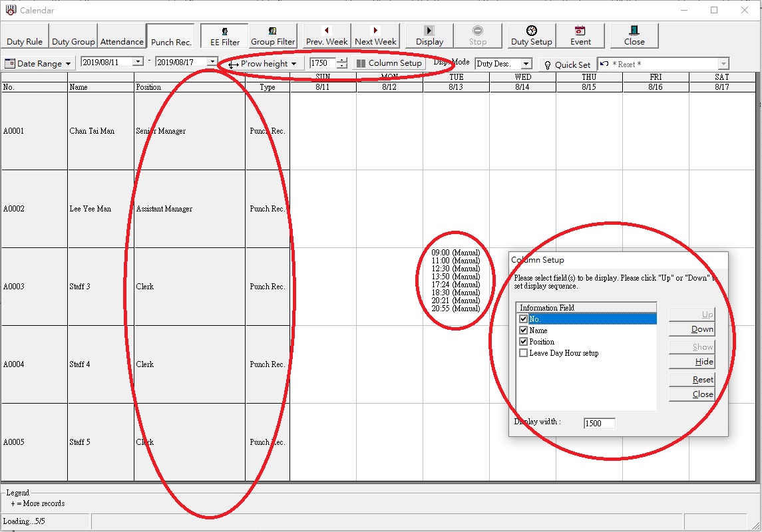Image resolution: width=762 pixels, height=532 pixels.
Task: Toggle the No. field checkbox
Action: 523,319
